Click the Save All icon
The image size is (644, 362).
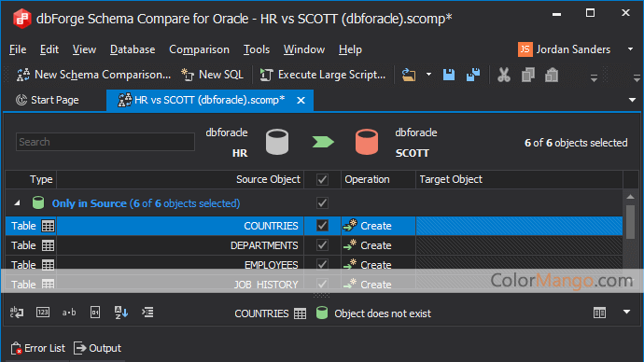click(x=473, y=76)
